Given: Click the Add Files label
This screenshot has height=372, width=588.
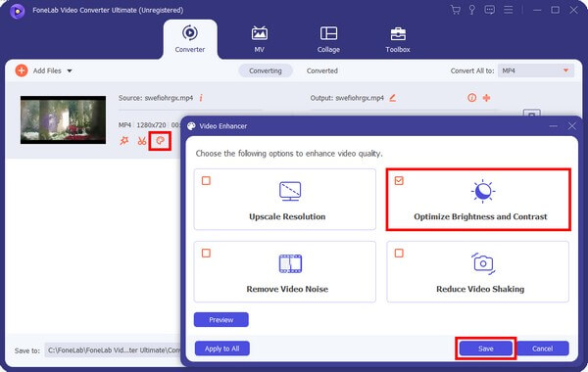Looking at the screenshot, I should click(47, 70).
